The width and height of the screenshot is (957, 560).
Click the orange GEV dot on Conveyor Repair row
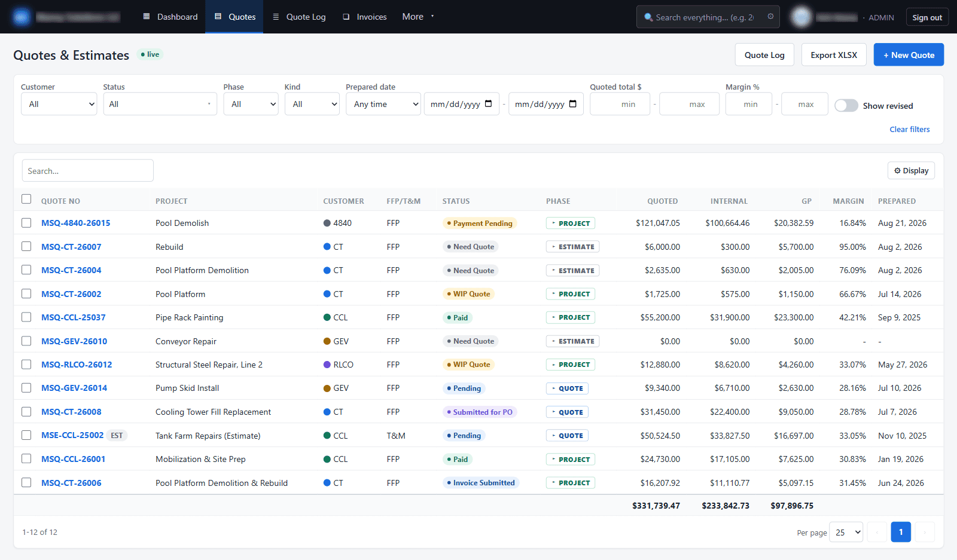tap(327, 341)
